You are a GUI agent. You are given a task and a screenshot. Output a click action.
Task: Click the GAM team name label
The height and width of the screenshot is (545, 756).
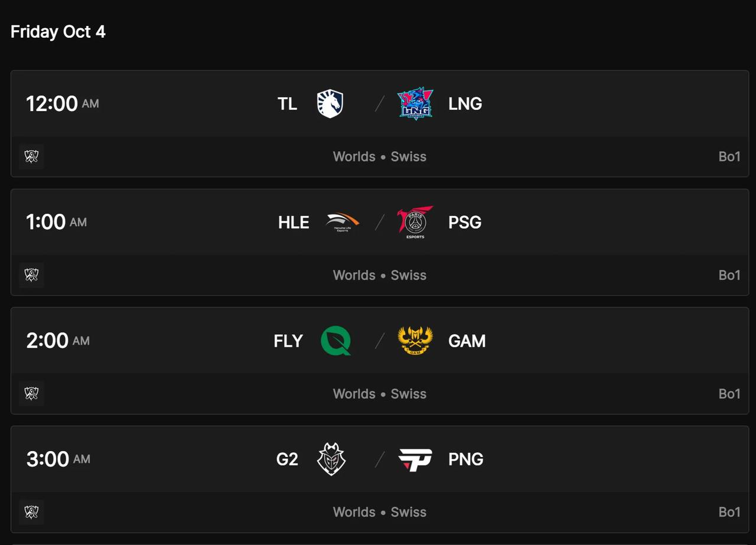[467, 341]
